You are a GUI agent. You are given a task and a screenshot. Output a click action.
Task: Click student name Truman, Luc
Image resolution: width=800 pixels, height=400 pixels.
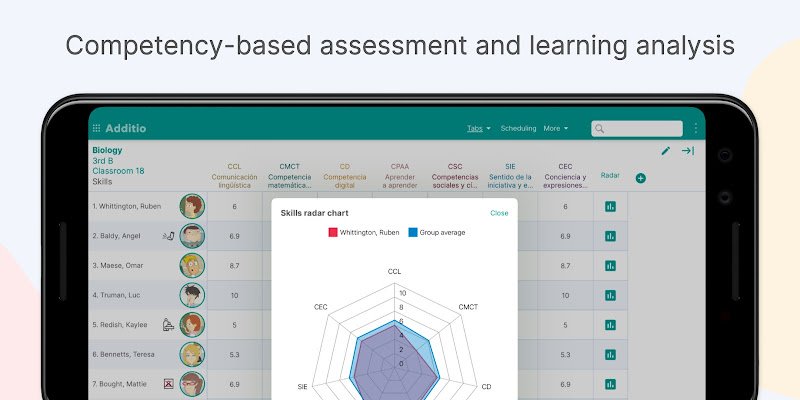pyautogui.click(x=116, y=295)
